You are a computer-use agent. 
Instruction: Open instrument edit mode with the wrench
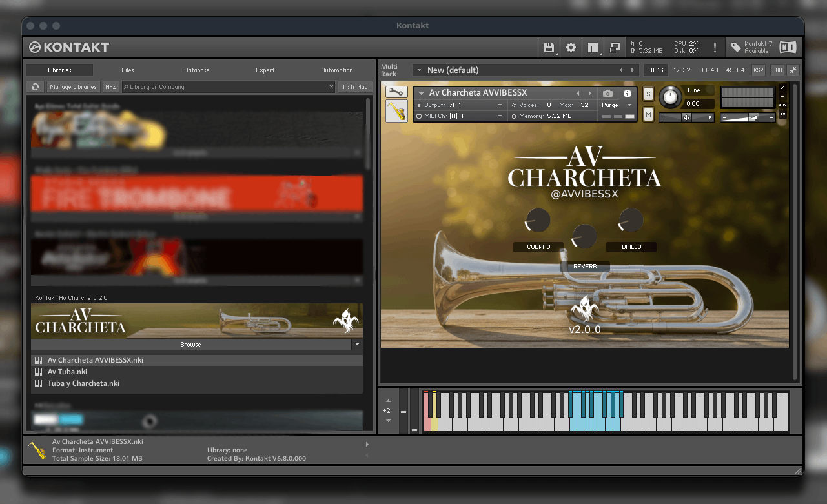396,92
